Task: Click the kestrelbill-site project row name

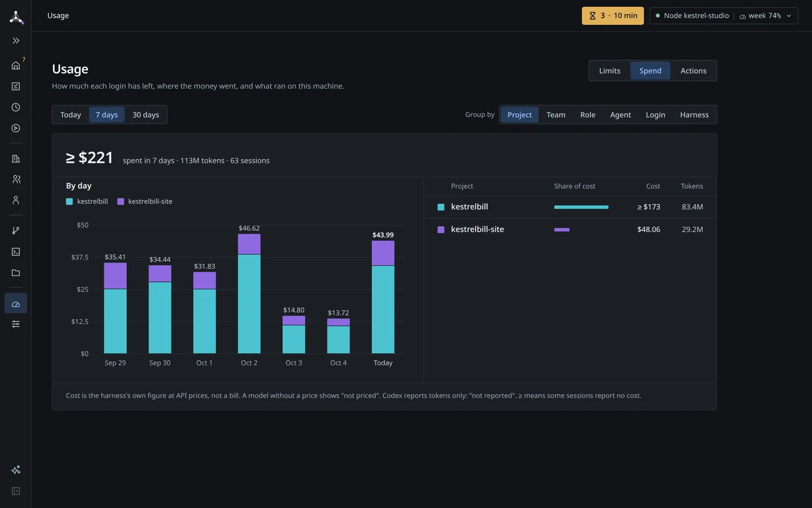Action: [x=478, y=229]
